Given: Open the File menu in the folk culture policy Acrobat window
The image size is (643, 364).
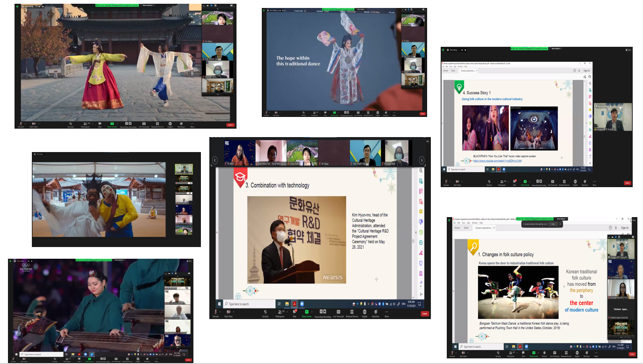Looking at the screenshot, I should (x=454, y=223).
